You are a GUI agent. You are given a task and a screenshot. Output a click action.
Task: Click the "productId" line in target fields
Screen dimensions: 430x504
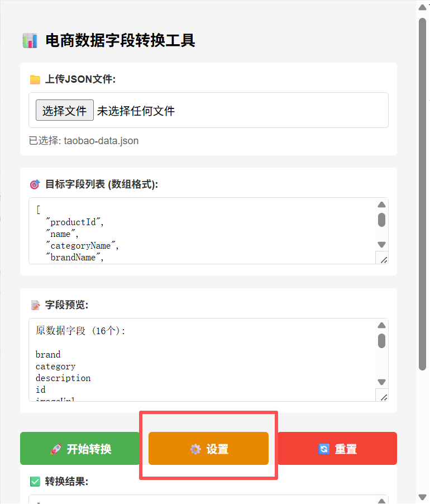click(75, 222)
